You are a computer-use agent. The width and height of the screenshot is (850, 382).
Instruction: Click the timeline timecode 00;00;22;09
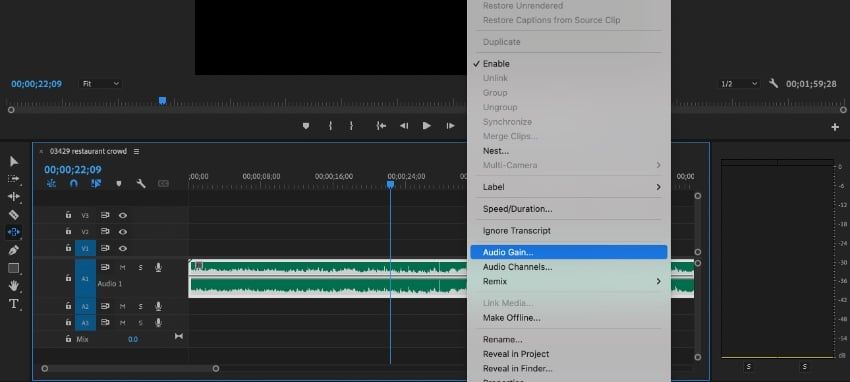(x=73, y=170)
